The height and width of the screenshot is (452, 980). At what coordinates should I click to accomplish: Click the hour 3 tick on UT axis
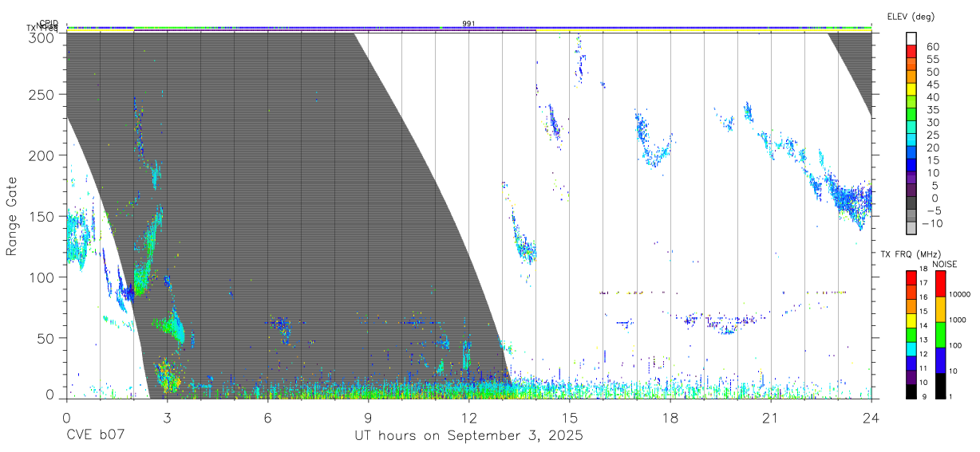pos(167,417)
